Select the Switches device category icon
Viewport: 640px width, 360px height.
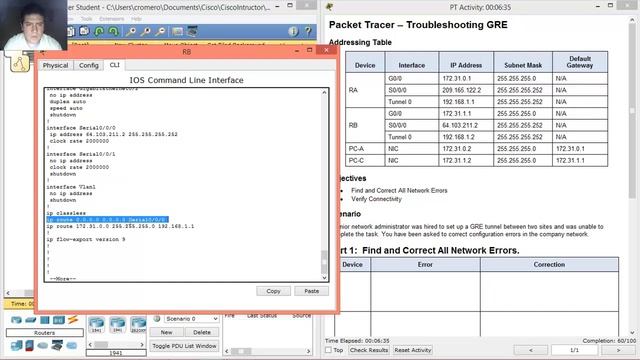pos(31,320)
